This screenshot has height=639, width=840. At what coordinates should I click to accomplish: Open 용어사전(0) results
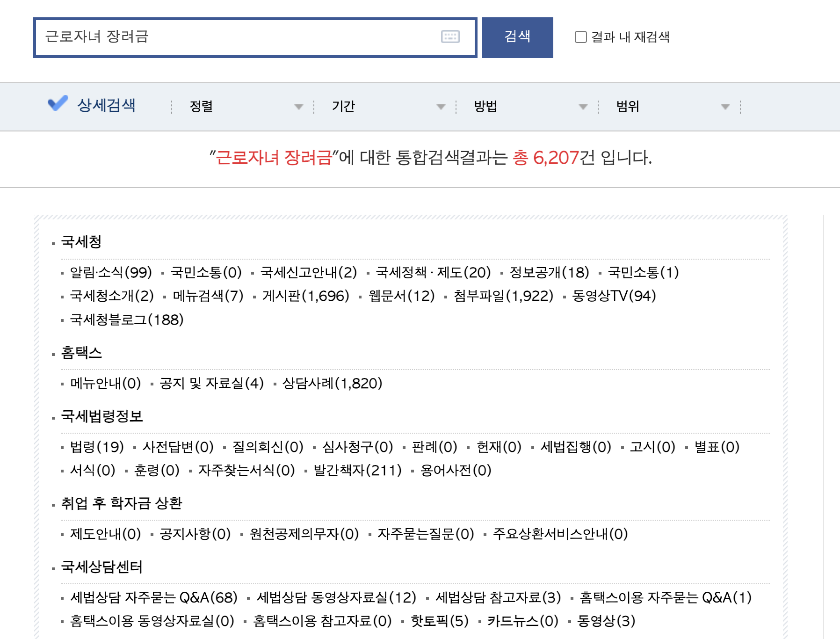pyautogui.click(x=456, y=470)
